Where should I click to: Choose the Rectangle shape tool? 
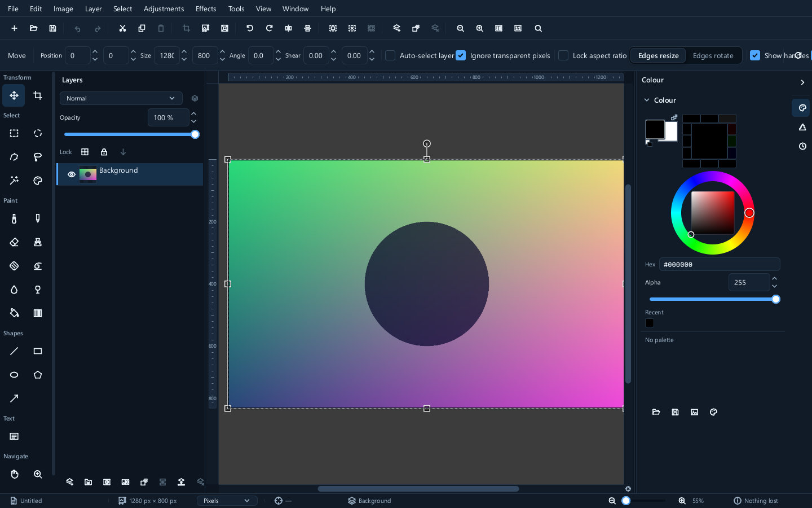pos(38,351)
